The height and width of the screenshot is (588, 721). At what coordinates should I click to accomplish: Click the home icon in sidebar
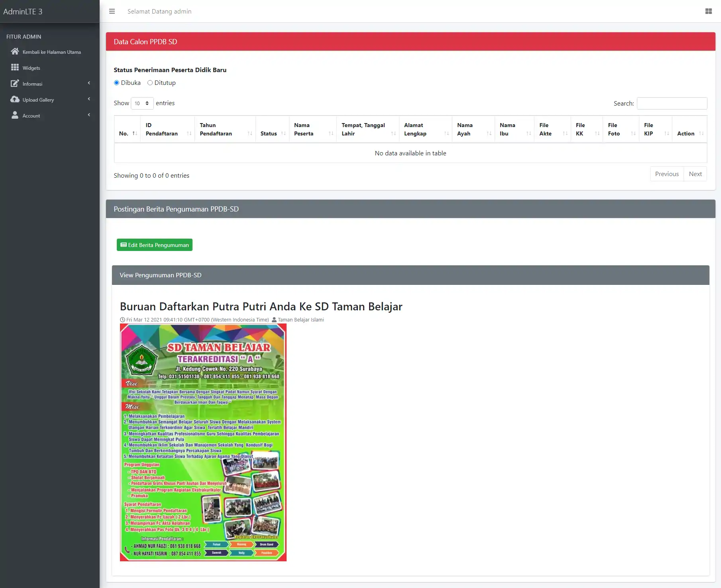(15, 51)
